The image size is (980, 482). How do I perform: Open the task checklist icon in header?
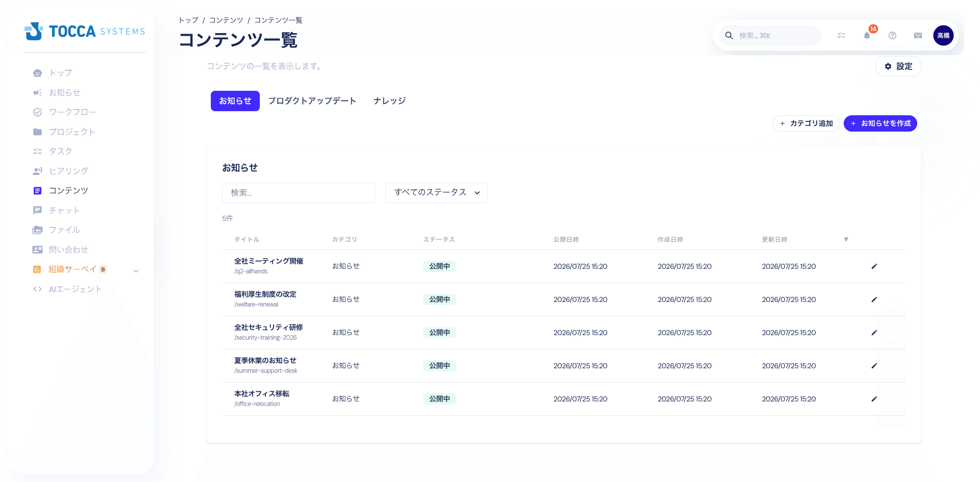tap(841, 36)
